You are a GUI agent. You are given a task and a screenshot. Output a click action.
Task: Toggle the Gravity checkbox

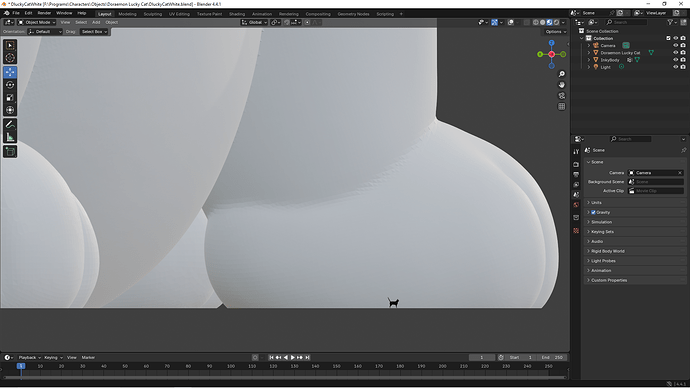point(593,212)
